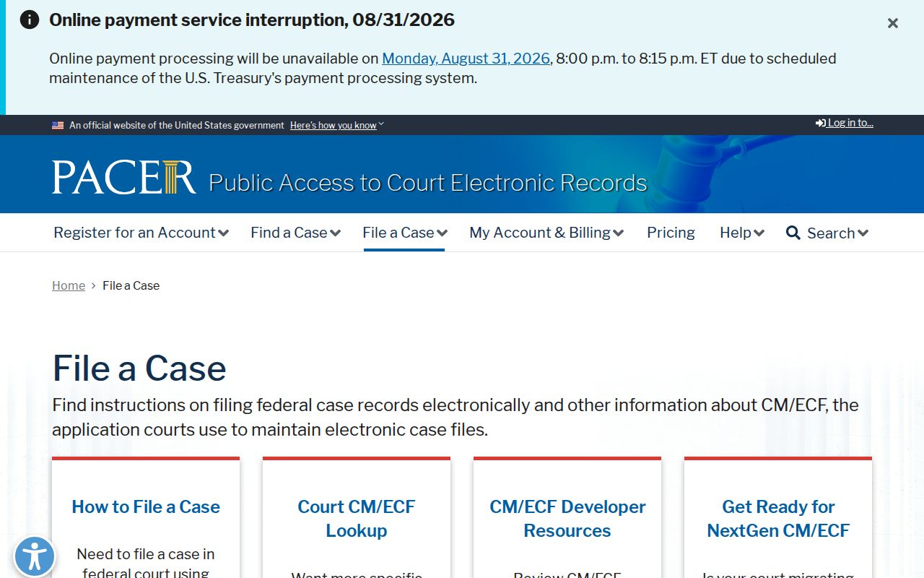Viewport: 924px width, 578px height.
Task: Expand the Find a Case menu
Action: pyautogui.click(x=295, y=233)
